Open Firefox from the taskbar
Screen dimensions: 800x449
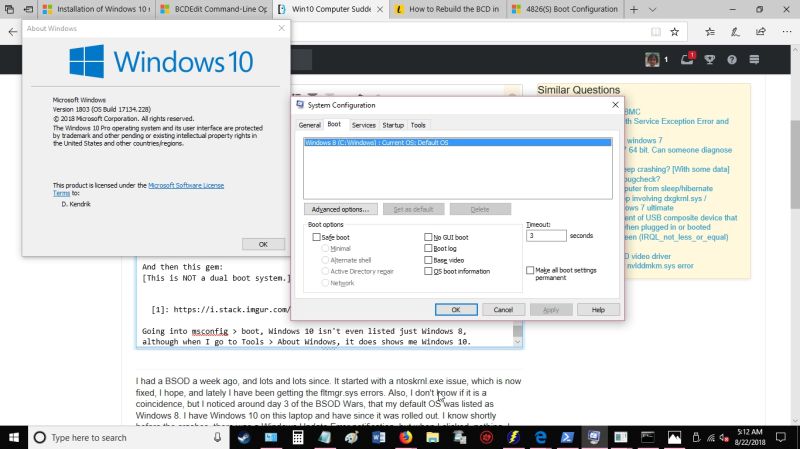pyautogui.click(x=406, y=437)
